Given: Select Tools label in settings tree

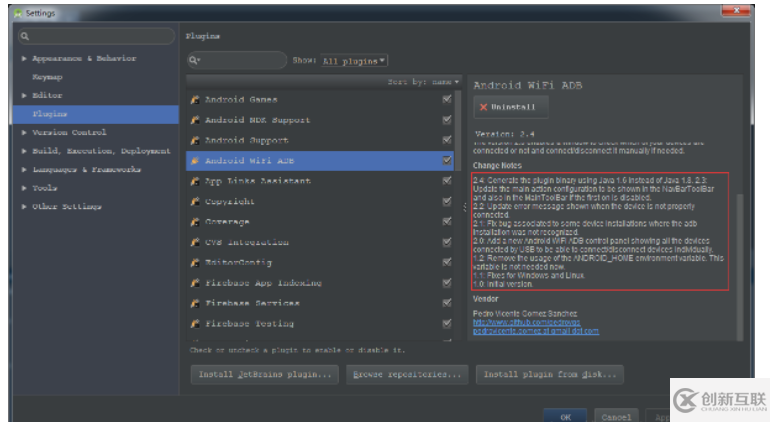Looking at the screenshot, I should point(45,188).
